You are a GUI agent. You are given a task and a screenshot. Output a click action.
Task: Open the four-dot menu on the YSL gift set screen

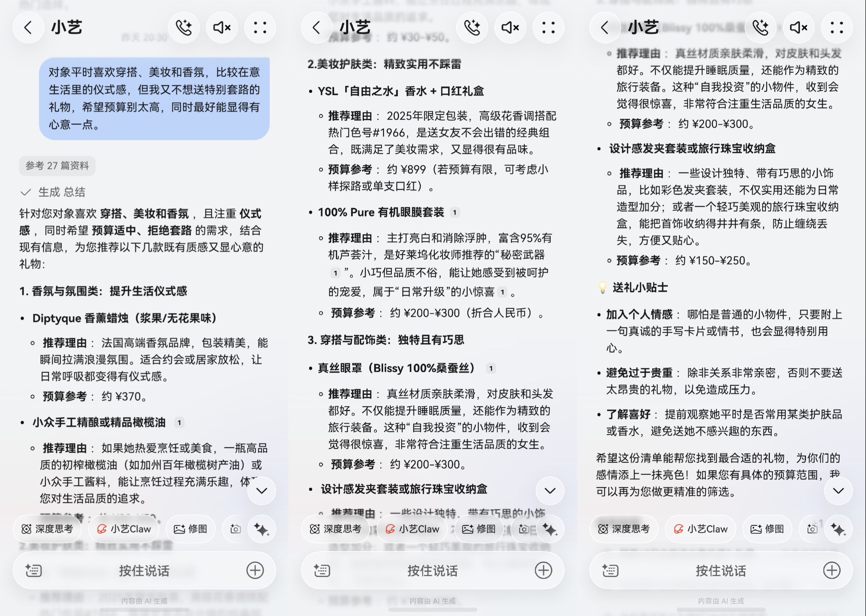pyautogui.click(x=548, y=27)
